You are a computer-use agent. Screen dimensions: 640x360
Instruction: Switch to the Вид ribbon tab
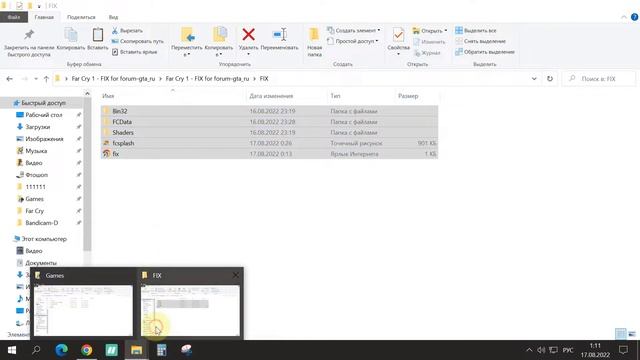(x=113, y=17)
